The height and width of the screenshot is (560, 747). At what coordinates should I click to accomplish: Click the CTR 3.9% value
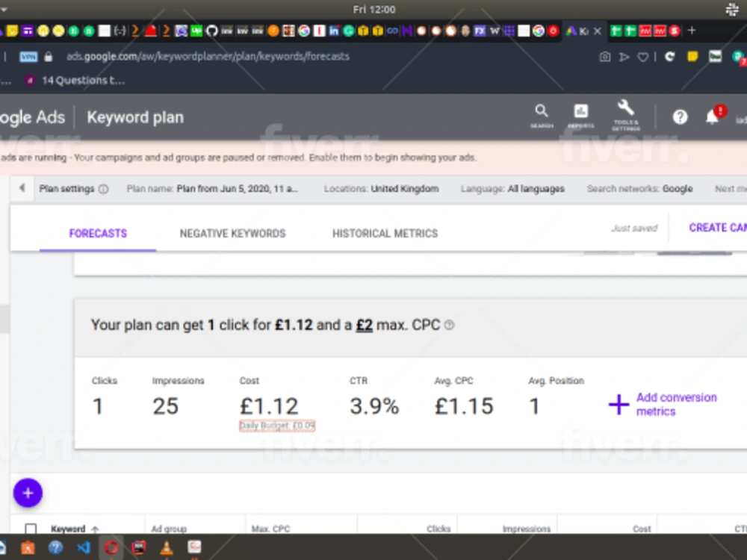click(x=374, y=406)
